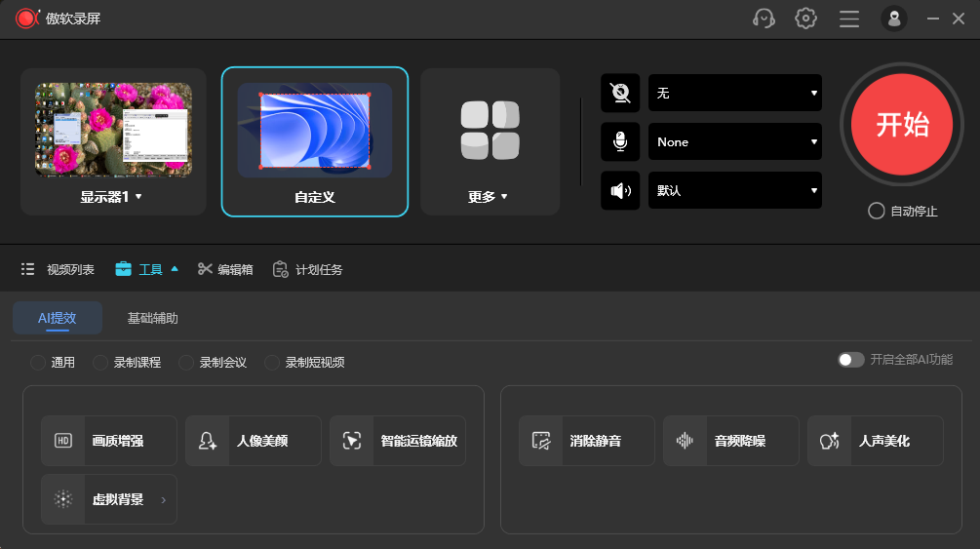Open the customer support headset icon
The height and width of the screenshot is (549, 980).
[764, 19]
